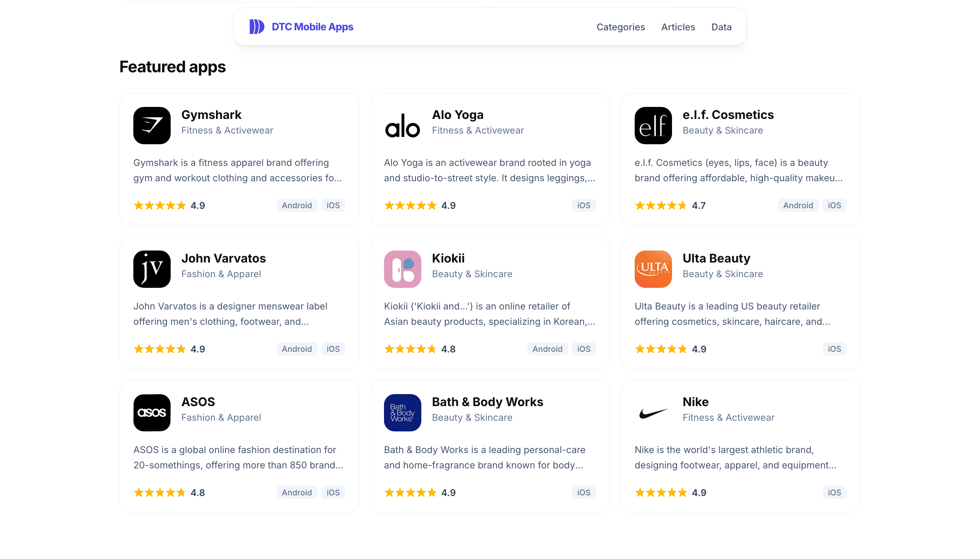
Task: Select the Android tag on Kiokii card
Action: click(x=547, y=349)
